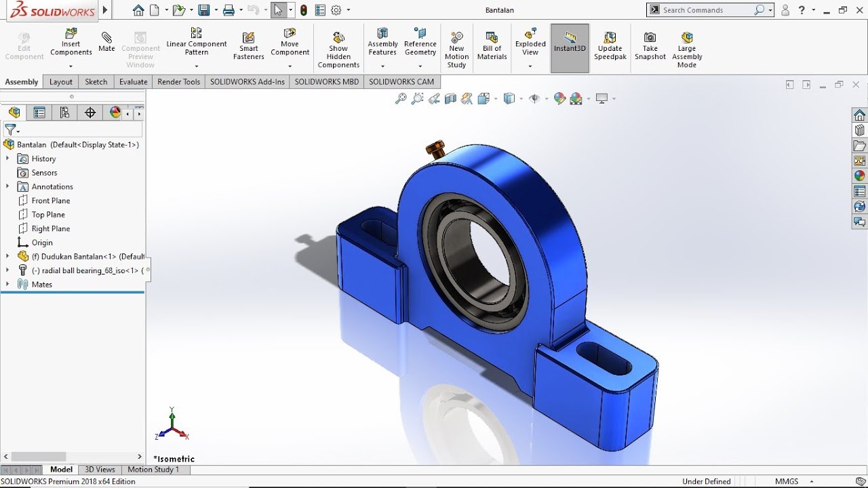Screen dimensions: 868x488
Task: Open Bill of Materials tool
Action: 492,45
